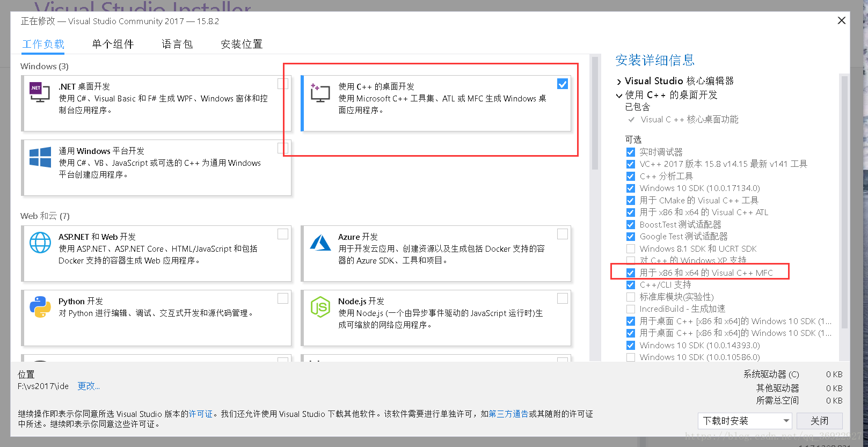This screenshot has width=868, height=447.
Task: Check the Azure 开发 workload checkbox
Action: [x=563, y=234]
